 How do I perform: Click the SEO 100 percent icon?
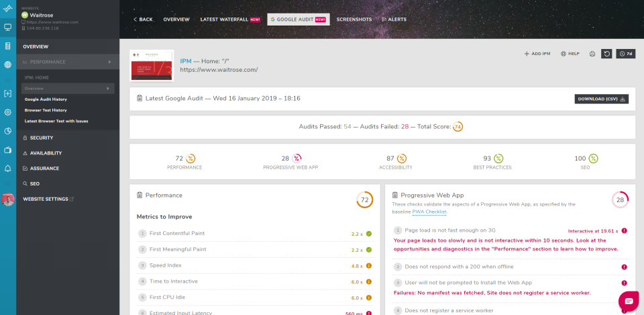(x=593, y=159)
